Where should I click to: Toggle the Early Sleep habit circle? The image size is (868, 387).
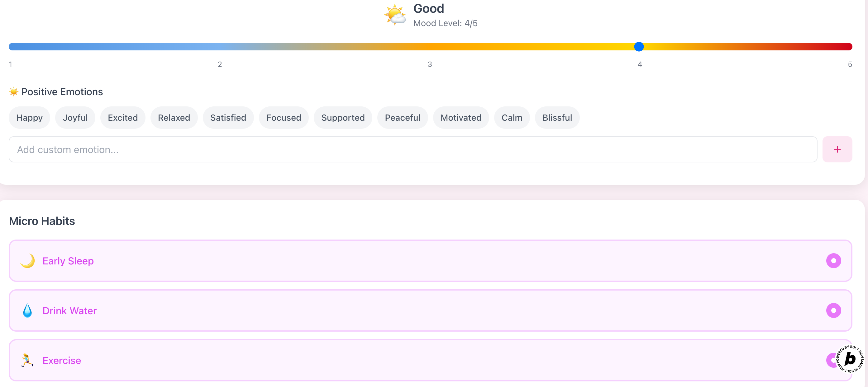coord(833,261)
